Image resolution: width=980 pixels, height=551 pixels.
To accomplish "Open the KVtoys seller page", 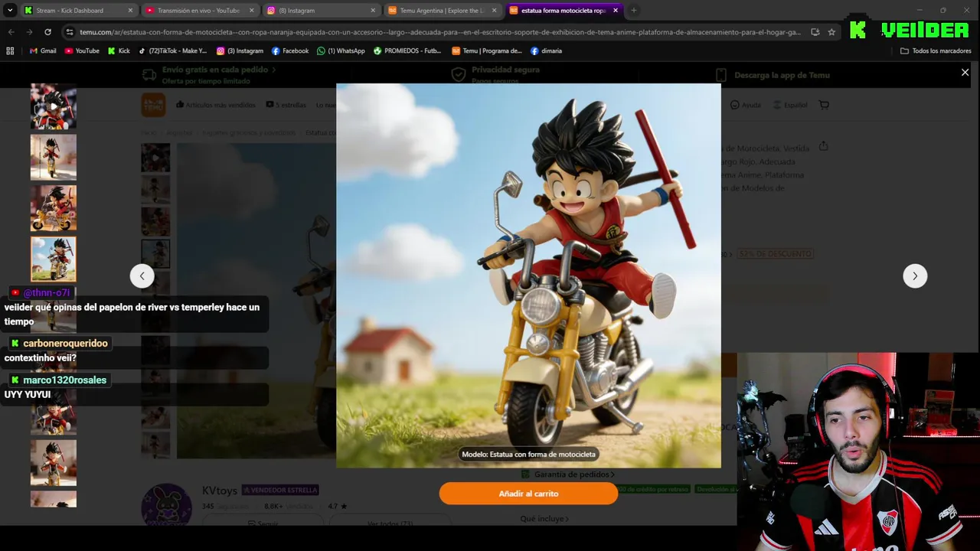I will [x=219, y=490].
